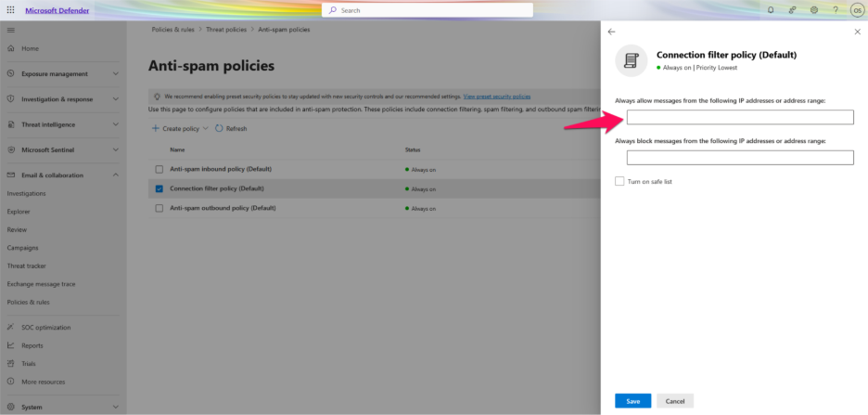
Task: Open the user account avatar
Action: [x=856, y=10]
